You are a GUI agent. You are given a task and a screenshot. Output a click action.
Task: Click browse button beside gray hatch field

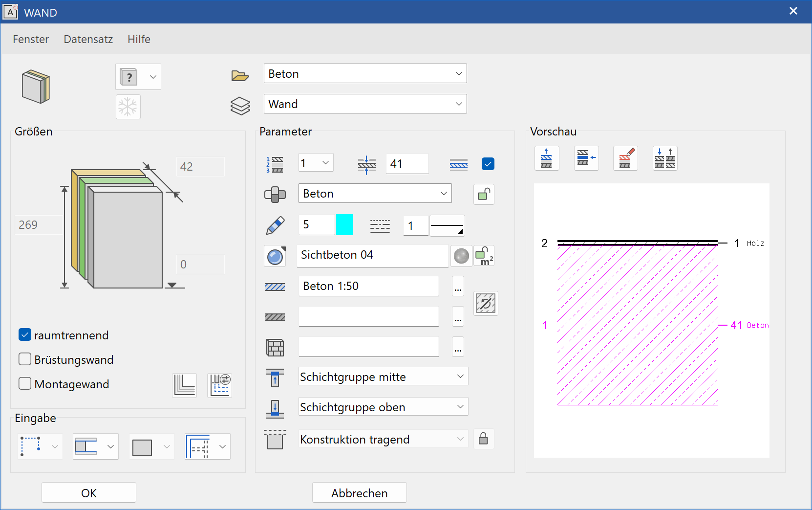point(458,317)
